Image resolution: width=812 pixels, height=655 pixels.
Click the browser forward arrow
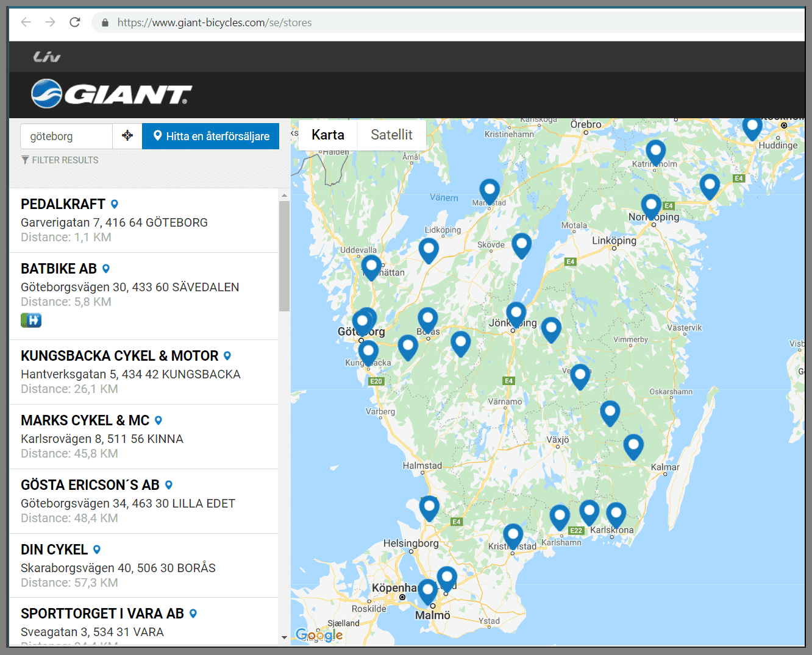tap(50, 23)
